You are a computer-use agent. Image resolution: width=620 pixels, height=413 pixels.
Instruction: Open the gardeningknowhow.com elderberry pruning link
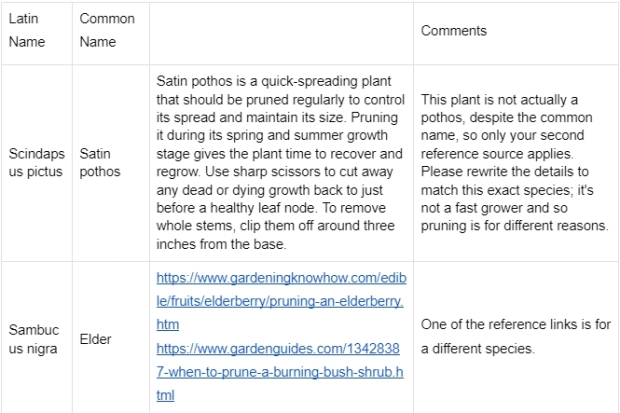click(x=281, y=301)
